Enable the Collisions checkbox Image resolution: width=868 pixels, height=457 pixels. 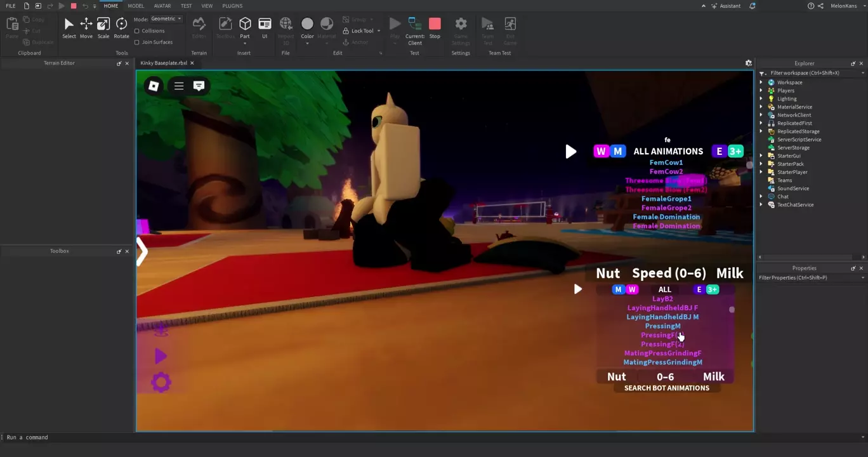(x=137, y=30)
